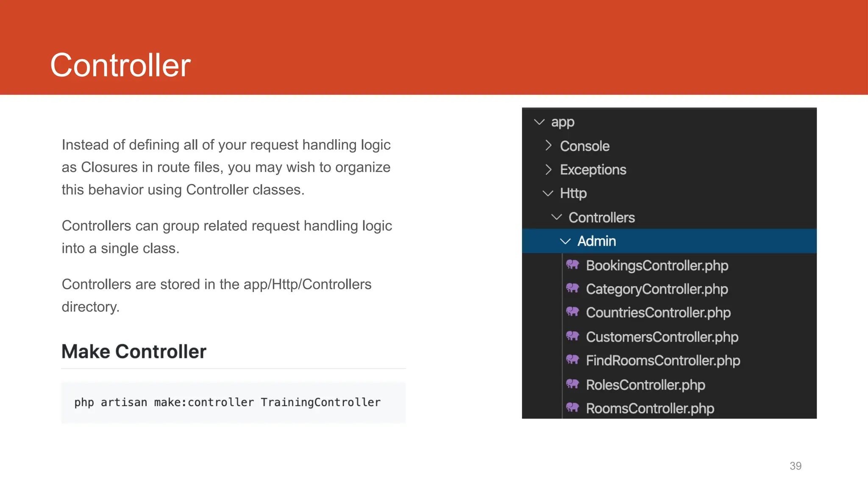Screen dimensions: 868x488
Task: Select the app folder label
Action: [x=563, y=122]
